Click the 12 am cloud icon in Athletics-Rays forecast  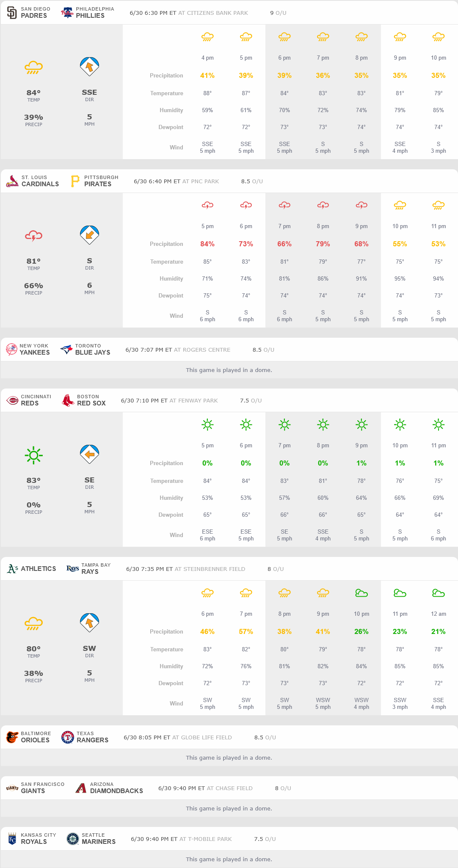(439, 593)
